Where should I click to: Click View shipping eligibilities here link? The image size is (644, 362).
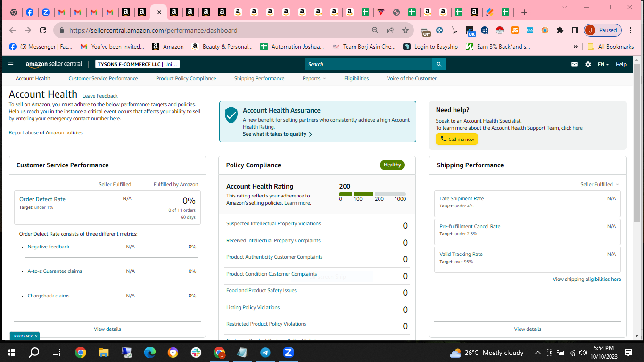[x=587, y=279]
